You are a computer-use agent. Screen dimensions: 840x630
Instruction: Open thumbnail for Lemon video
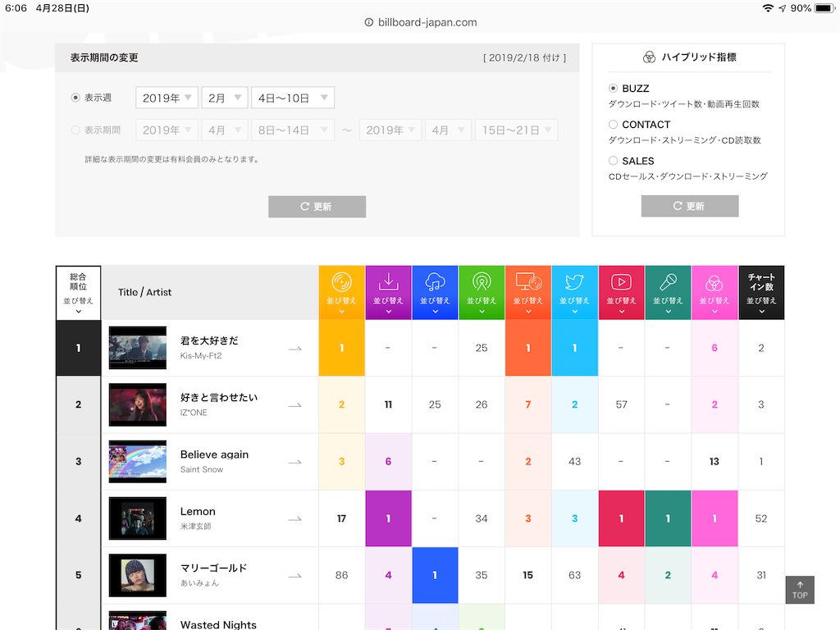[x=138, y=518]
